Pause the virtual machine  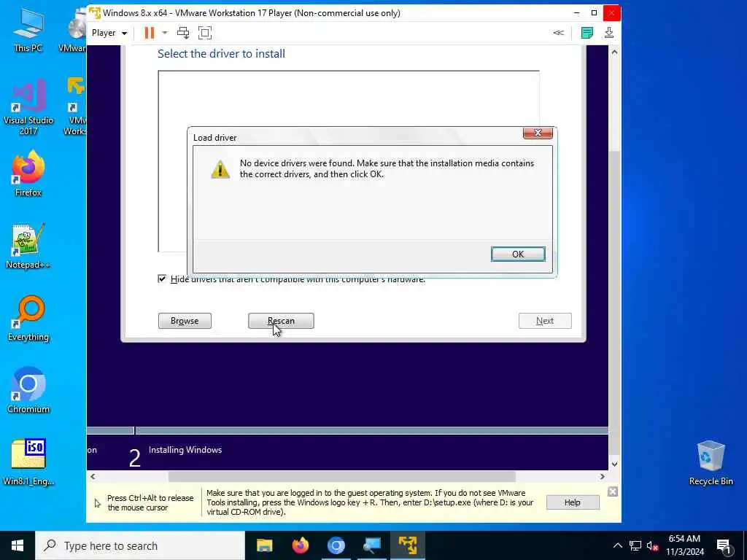click(149, 33)
